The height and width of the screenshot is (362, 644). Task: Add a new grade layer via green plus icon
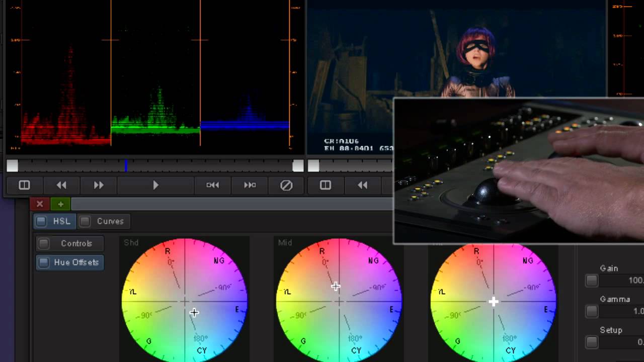60,204
